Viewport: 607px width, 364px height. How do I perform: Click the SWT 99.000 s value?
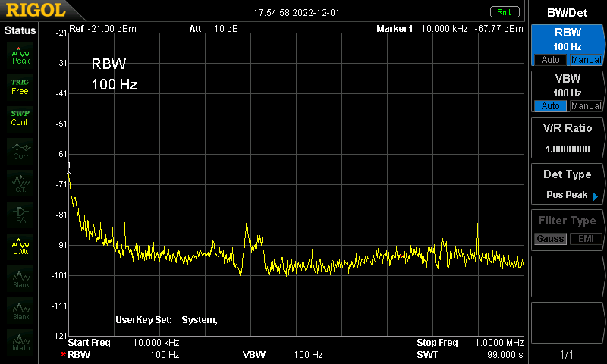click(x=505, y=355)
